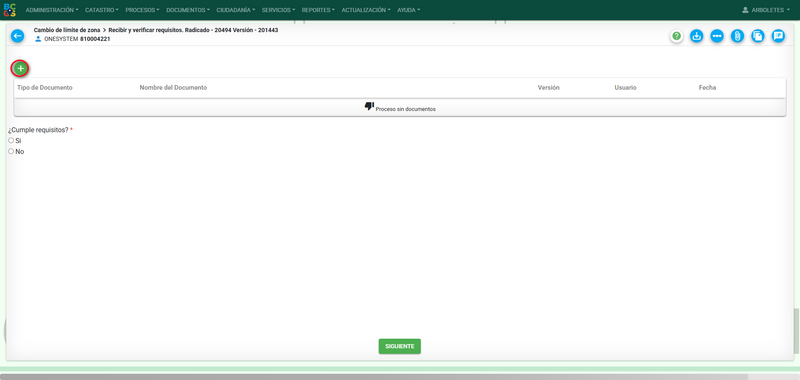Click the green add document plus button
The image size is (800, 380).
[x=20, y=68]
